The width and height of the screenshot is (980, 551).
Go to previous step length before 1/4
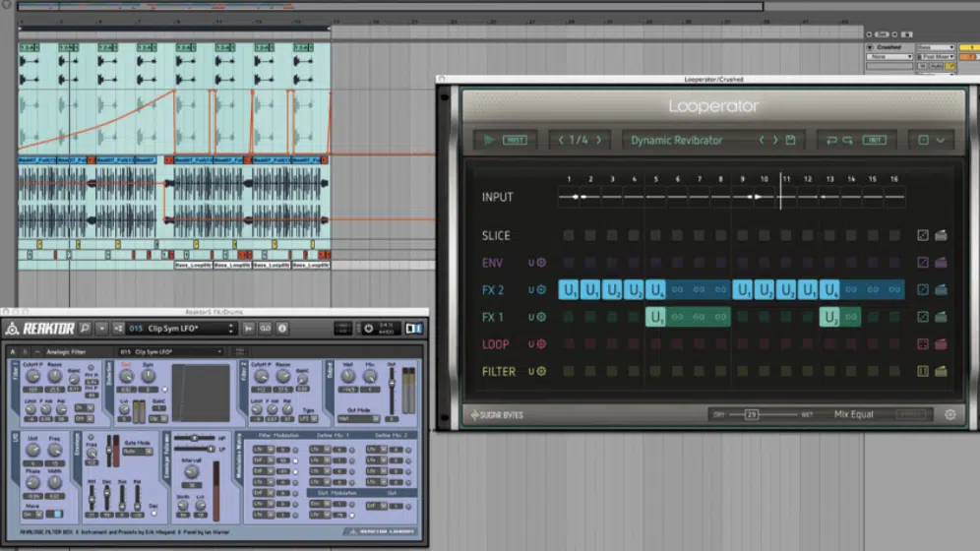[561, 140]
